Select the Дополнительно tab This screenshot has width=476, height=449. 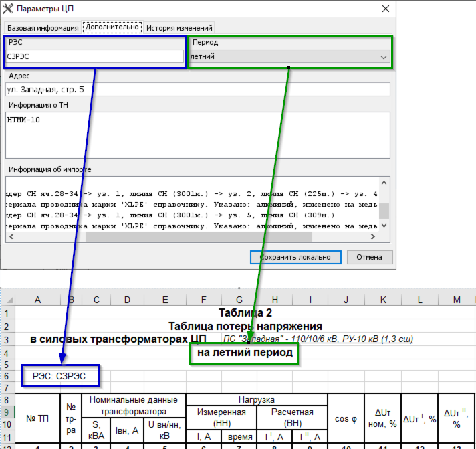[x=112, y=27]
